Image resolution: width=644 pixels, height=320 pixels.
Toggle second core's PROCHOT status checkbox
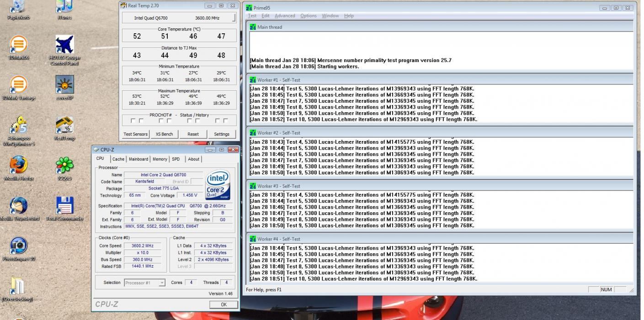(161, 121)
